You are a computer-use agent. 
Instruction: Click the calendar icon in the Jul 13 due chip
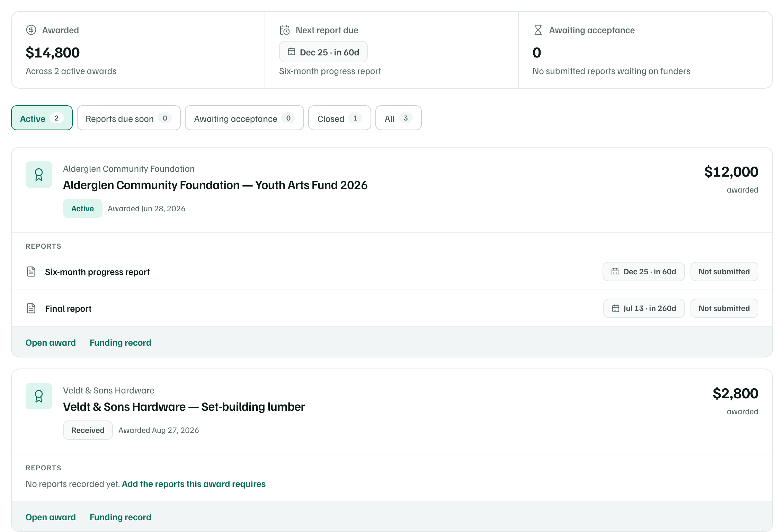615,308
